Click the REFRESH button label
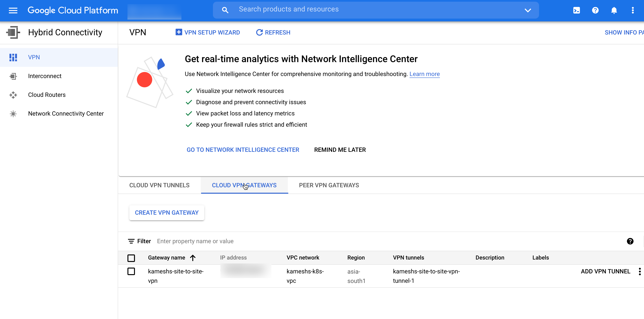 tap(278, 32)
